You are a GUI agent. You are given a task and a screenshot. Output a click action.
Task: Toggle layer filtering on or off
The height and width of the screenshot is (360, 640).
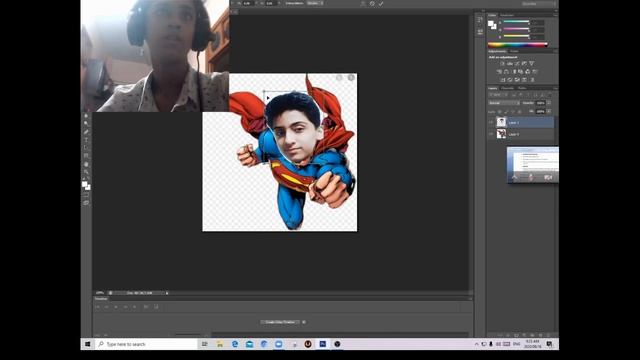pos(549,95)
